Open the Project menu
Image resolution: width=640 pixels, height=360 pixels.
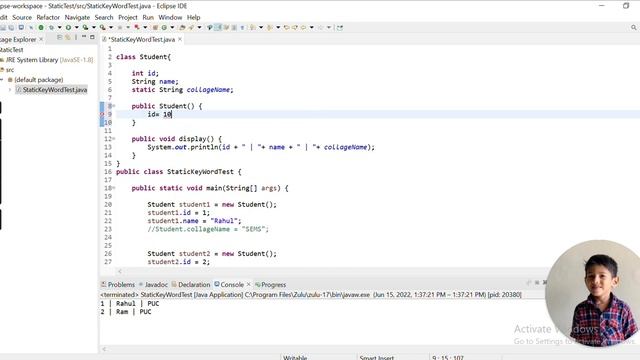click(x=128, y=17)
